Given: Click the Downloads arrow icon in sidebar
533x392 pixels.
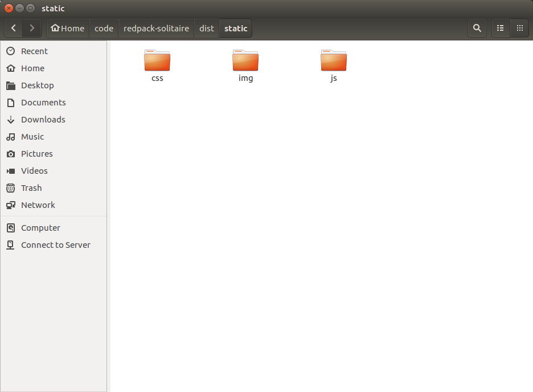Looking at the screenshot, I should (11, 120).
